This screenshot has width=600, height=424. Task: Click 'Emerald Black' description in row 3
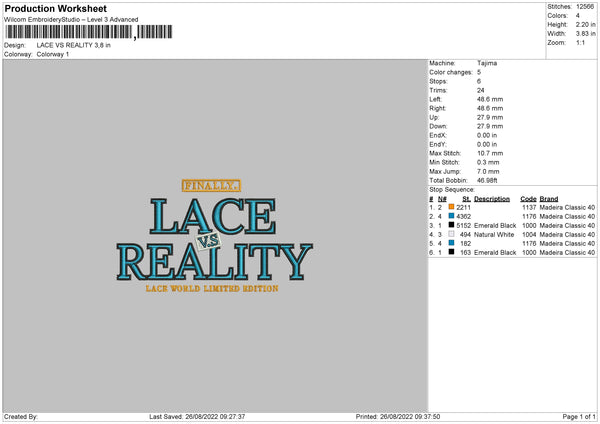point(495,225)
